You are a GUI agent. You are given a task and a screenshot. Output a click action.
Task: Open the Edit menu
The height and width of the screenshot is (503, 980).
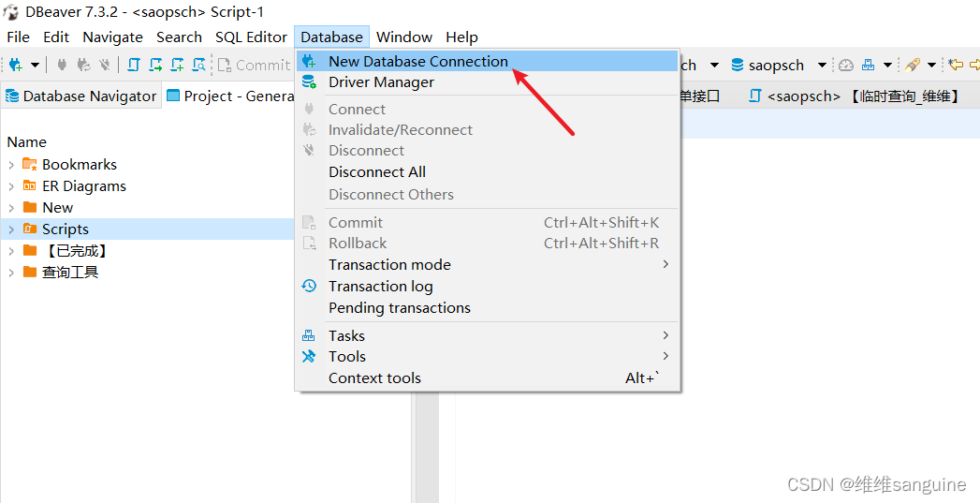tap(56, 37)
